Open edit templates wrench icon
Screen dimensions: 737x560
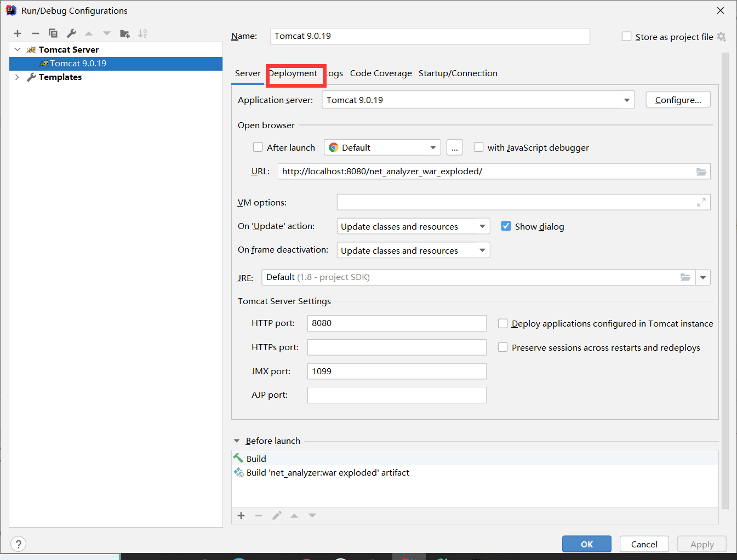coord(71,33)
